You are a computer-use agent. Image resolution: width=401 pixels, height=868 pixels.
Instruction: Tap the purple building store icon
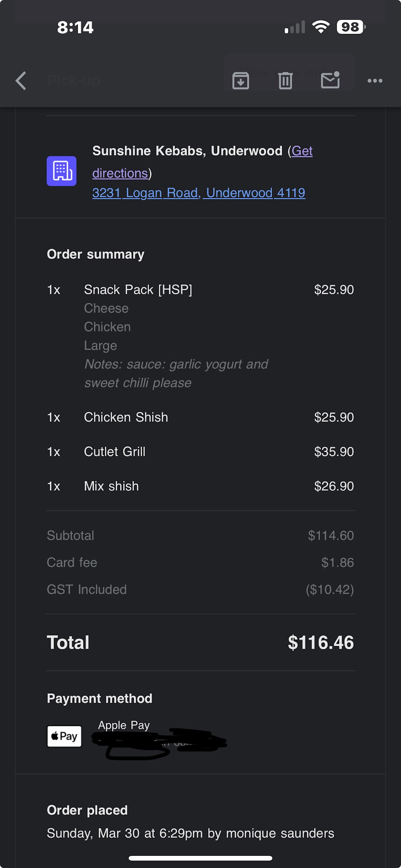[x=62, y=171]
